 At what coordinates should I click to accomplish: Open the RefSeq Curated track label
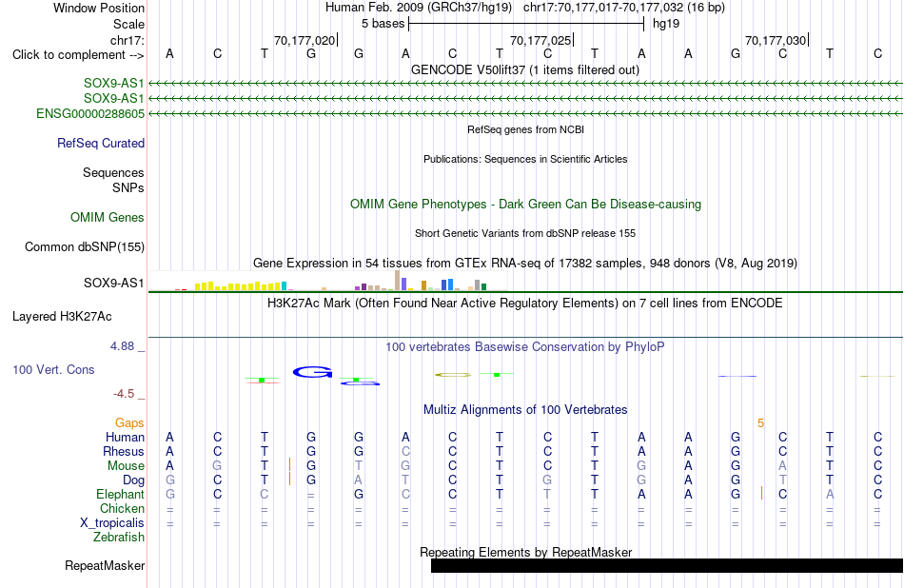point(101,143)
